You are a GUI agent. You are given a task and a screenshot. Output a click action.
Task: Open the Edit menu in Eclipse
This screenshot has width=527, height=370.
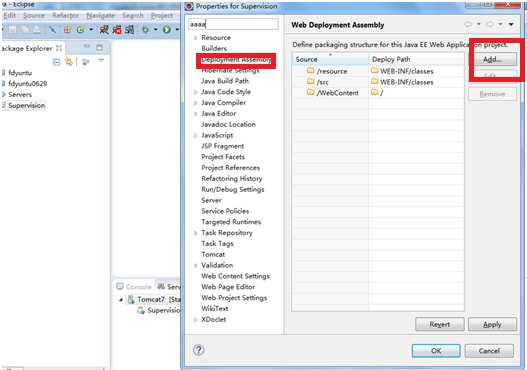point(9,15)
